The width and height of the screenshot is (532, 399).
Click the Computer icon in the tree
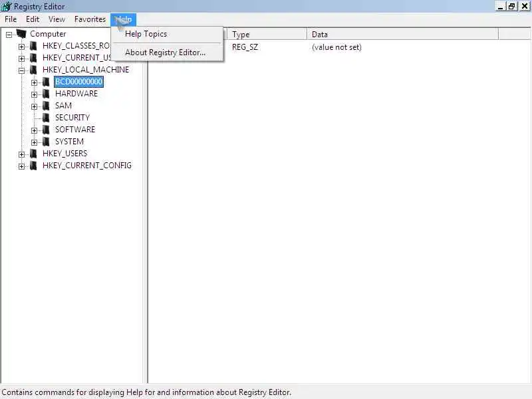click(21, 34)
